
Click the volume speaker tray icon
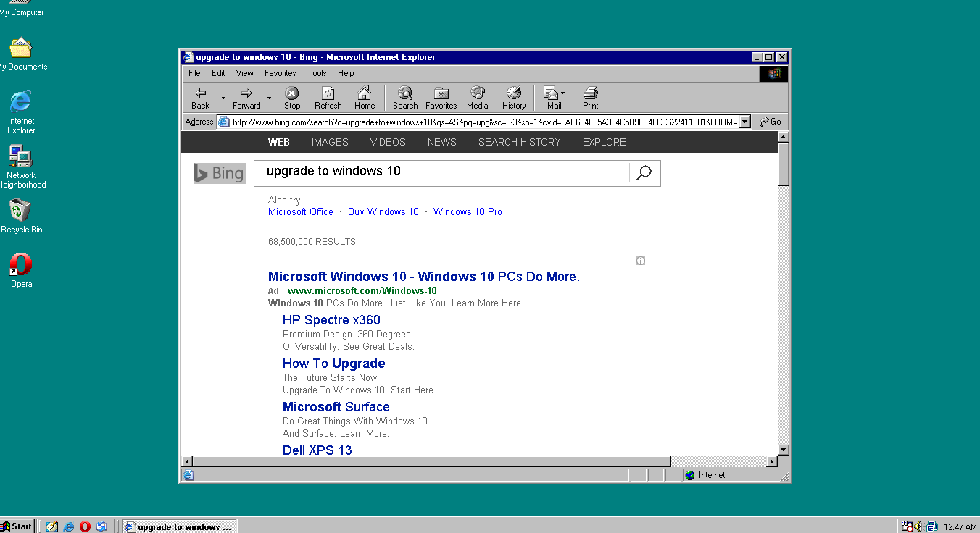click(x=918, y=526)
